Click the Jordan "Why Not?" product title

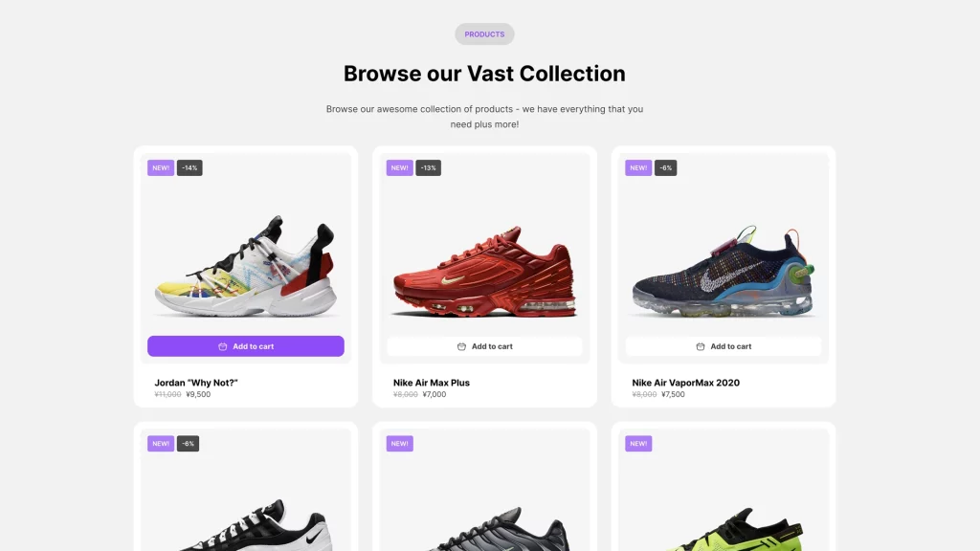(x=196, y=383)
